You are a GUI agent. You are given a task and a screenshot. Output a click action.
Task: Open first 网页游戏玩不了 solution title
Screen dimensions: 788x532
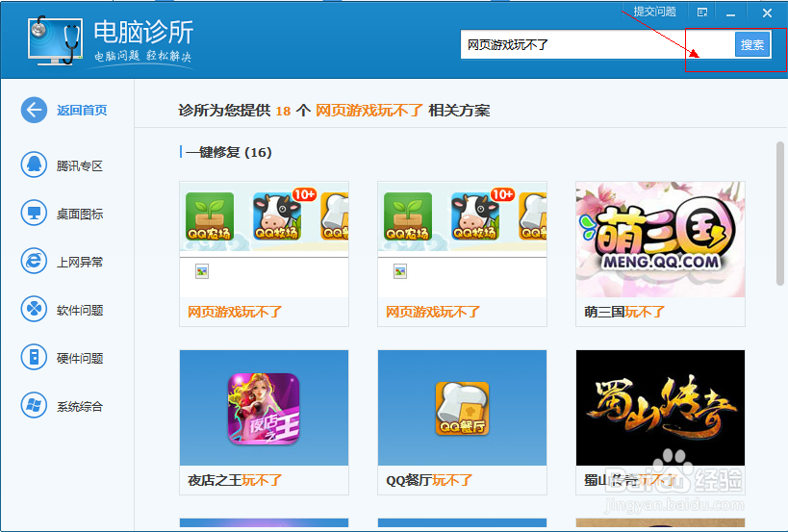pos(235,312)
